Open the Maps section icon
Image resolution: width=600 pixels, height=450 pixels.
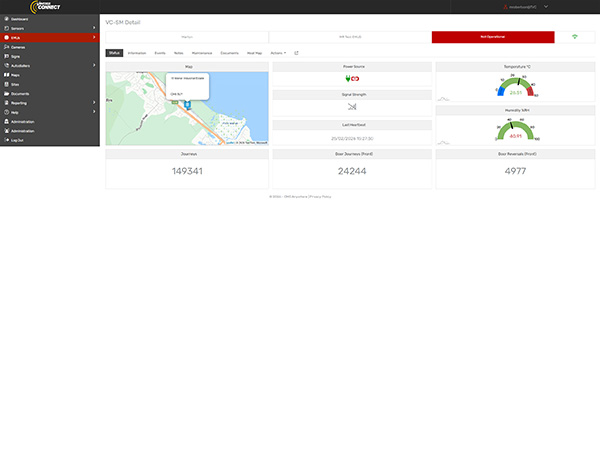click(x=6, y=74)
